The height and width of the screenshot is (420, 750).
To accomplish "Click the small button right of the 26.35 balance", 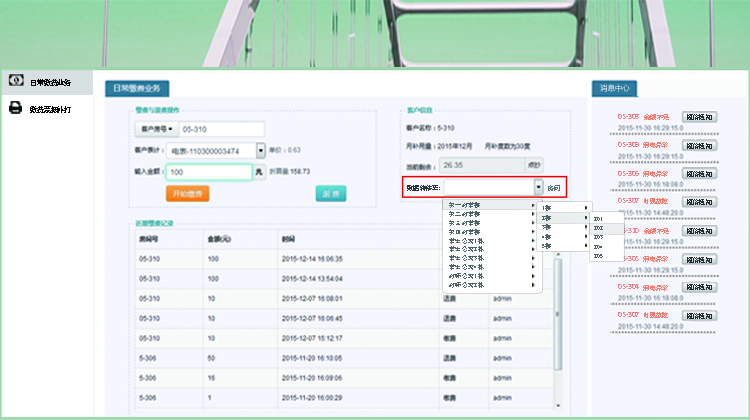I will (534, 164).
